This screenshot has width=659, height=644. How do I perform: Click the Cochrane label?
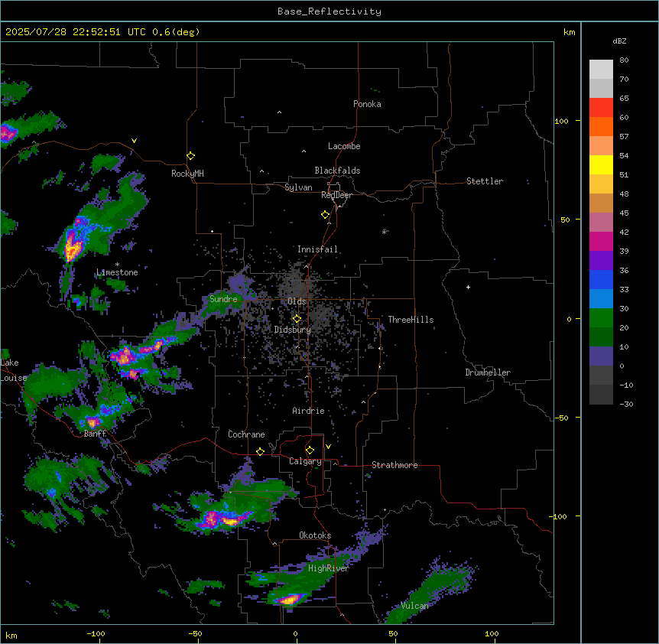click(246, 434)
